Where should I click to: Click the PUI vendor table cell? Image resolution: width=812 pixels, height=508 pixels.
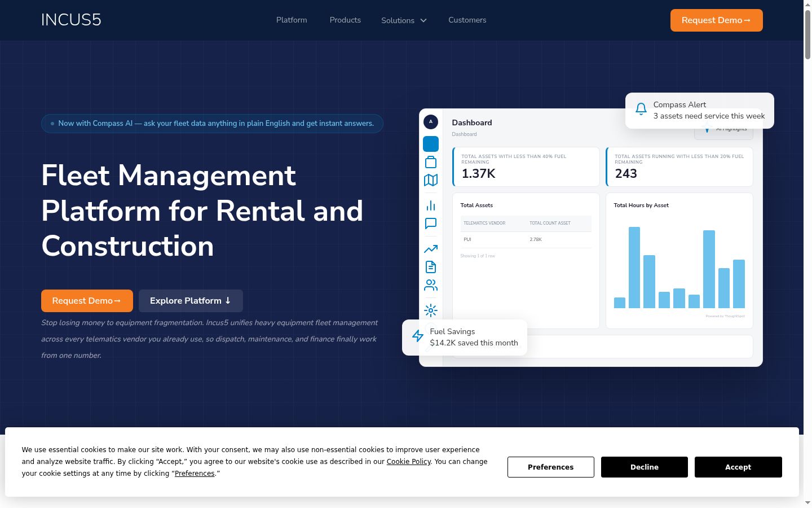point(467,240)
